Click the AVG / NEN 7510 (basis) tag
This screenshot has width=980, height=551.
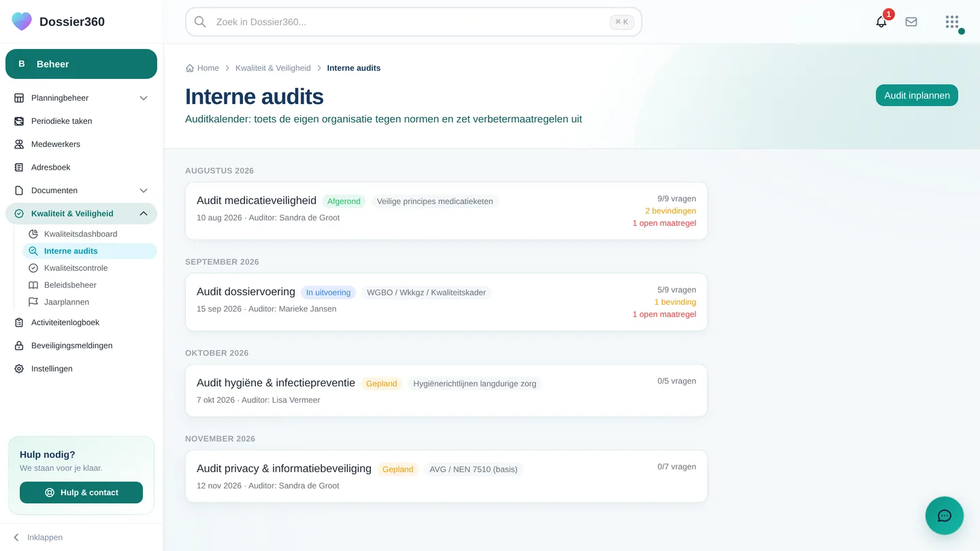(473, 469)
